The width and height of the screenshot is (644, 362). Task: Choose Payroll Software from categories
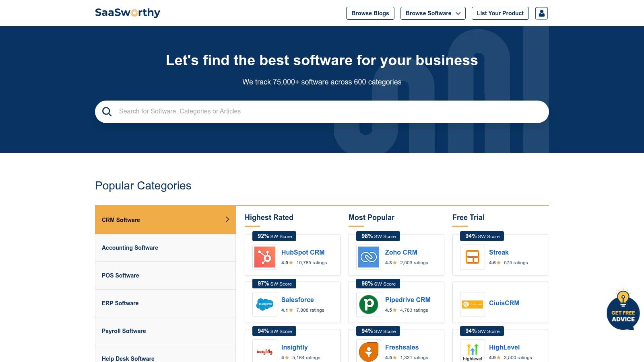pyautogui.click(x=124, y=331)
